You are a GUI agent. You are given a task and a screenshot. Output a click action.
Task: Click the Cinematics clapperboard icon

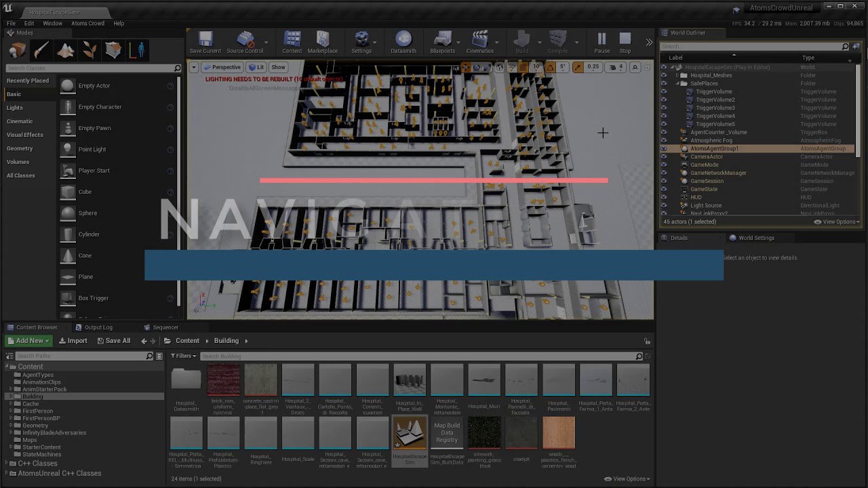tap(480, 42)
